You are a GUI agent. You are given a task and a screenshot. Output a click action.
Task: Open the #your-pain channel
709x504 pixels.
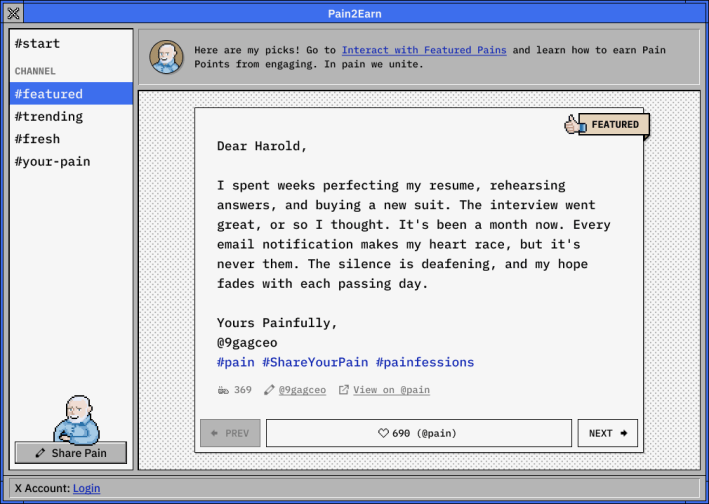point(52,162)
